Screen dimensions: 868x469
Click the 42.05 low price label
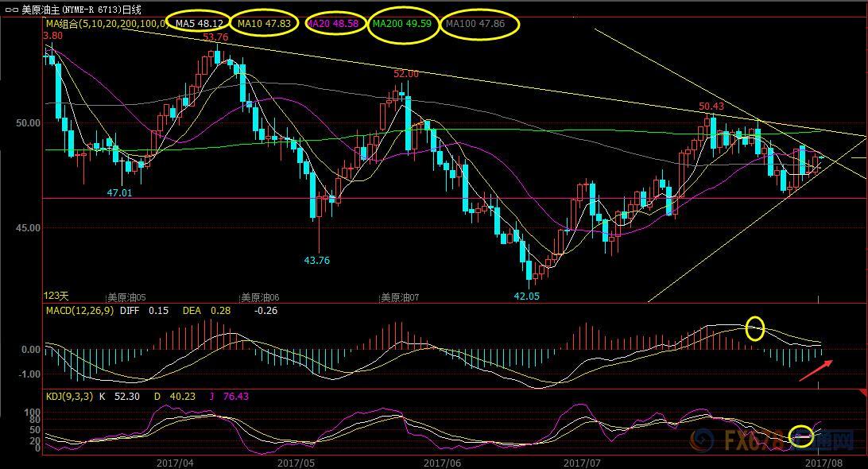pyautogui.click(x=526, y=296)
